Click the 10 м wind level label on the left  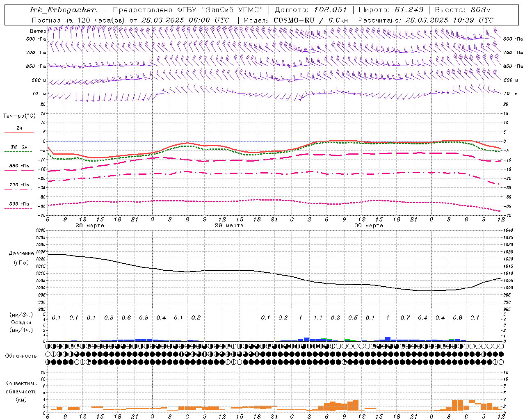point(39,94)
